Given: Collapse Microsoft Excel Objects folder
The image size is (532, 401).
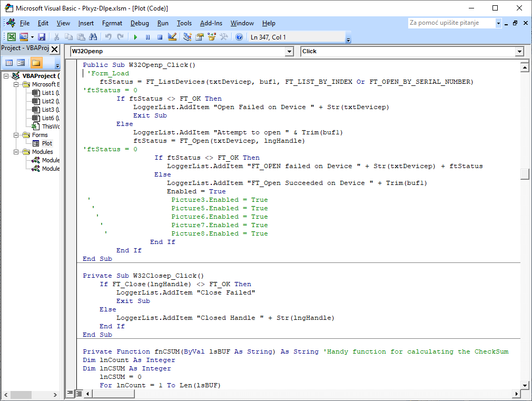Looking at the screenshot, I should tap(16, 84).
